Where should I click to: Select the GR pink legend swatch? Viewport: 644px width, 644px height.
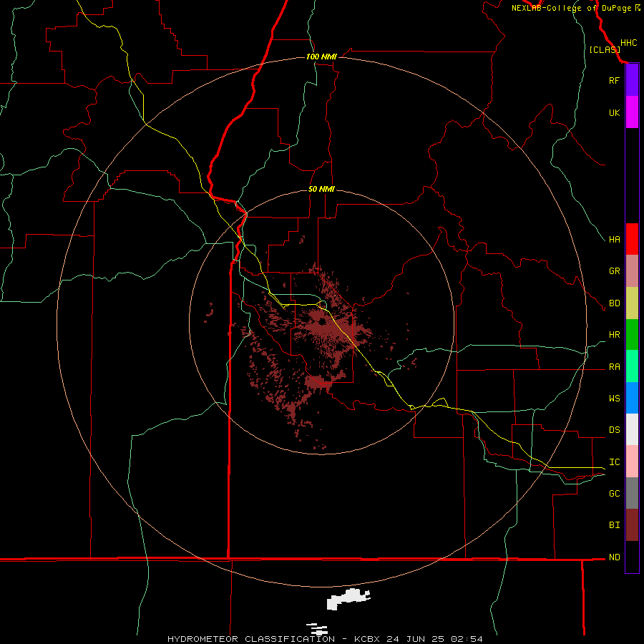tap(632, 271)
